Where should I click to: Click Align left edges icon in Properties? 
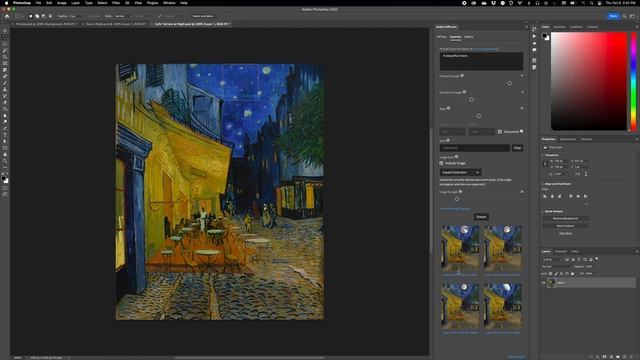[545, 196]
